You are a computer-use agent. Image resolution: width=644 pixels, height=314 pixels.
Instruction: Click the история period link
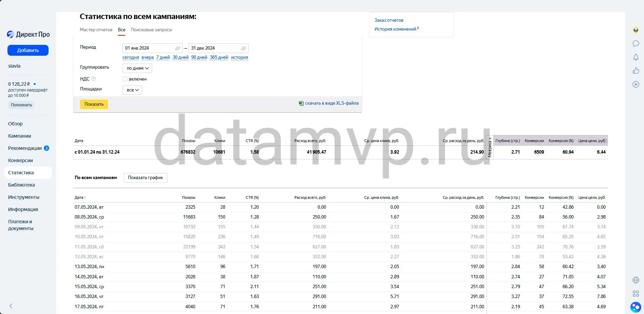(239, 57)
